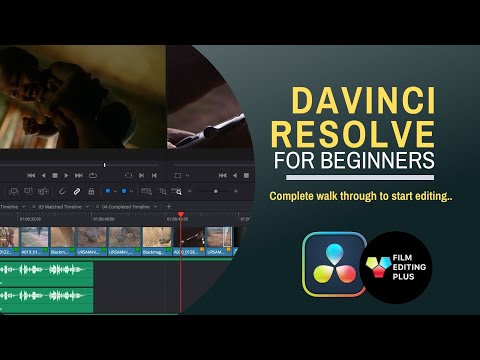480x360 pixels.
Task: Toggle loop playback in left viewer
Action: [x=93, y=175]
